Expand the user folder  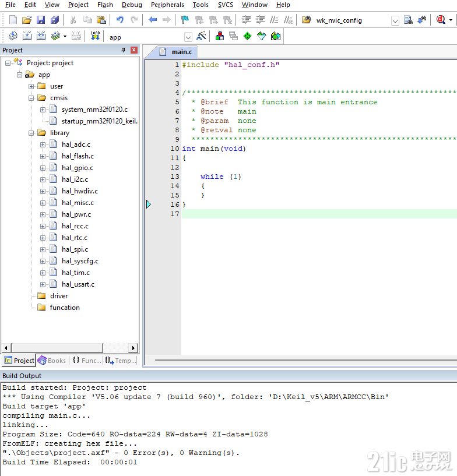tap(31, 86)
